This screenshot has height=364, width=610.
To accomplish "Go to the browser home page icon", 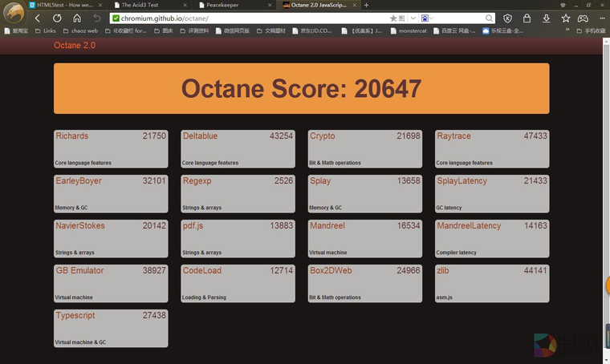I will [77, 18].
